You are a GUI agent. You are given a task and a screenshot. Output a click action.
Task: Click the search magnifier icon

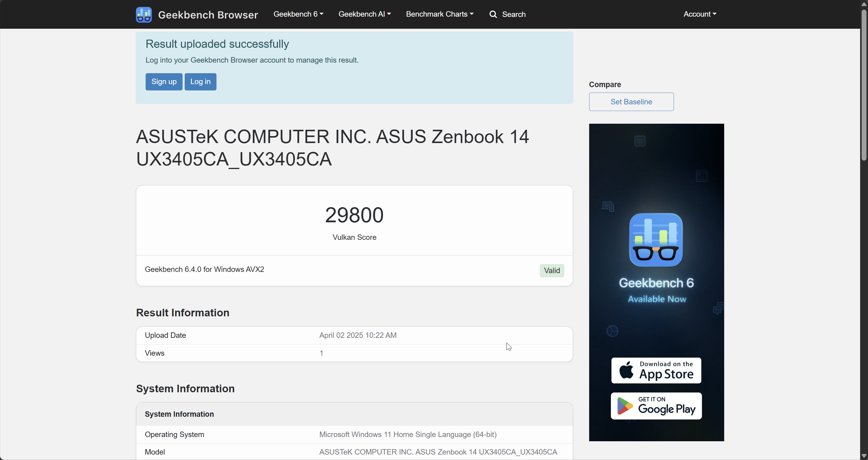[x=493, y=15]
